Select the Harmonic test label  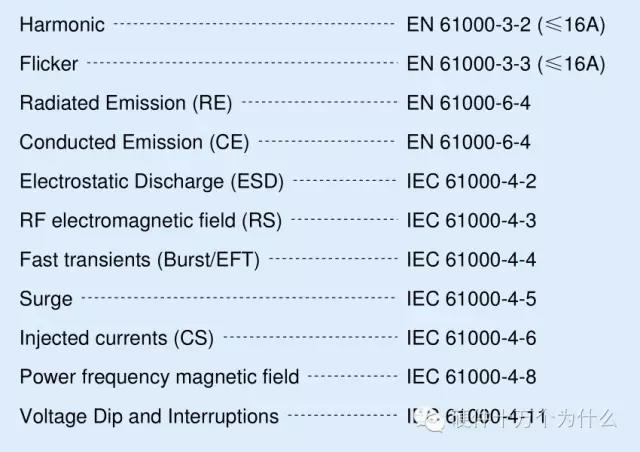[x=62, y=24]
